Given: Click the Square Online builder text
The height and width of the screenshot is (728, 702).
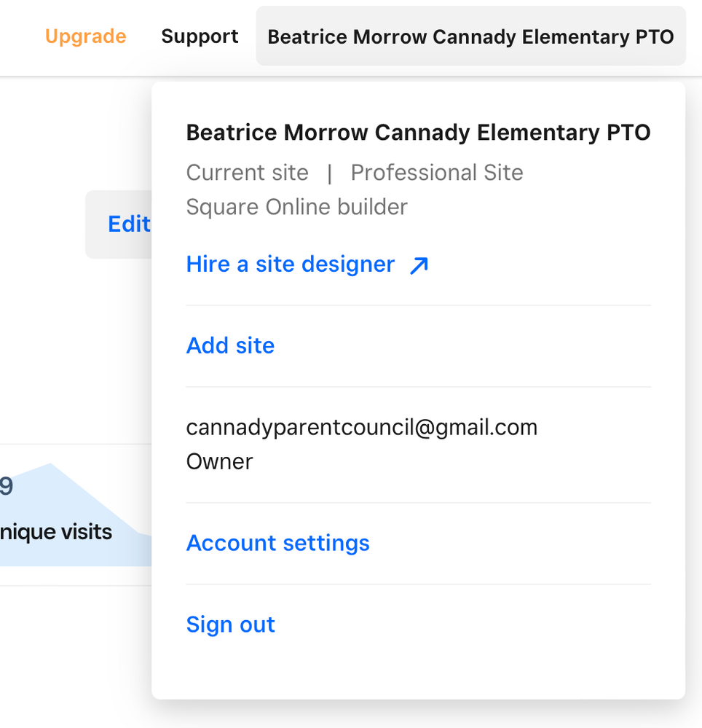Looking at the screenshot, I should [296, 207].
